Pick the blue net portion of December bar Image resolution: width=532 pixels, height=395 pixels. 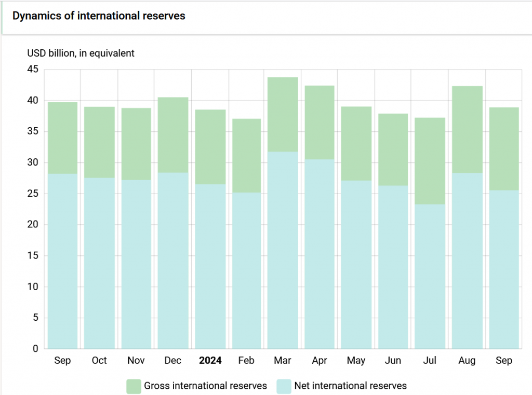click(x=173, y=260)
